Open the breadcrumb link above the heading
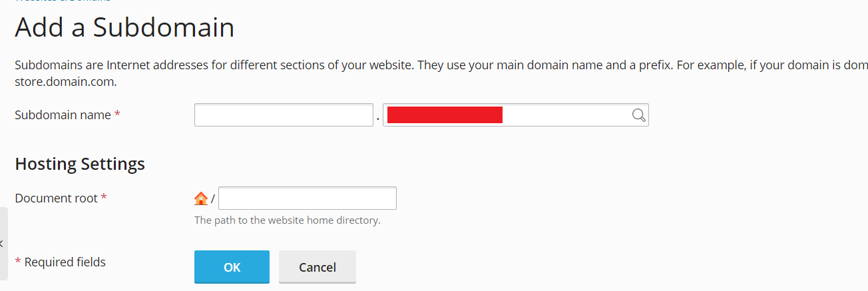 coord(63,1)
